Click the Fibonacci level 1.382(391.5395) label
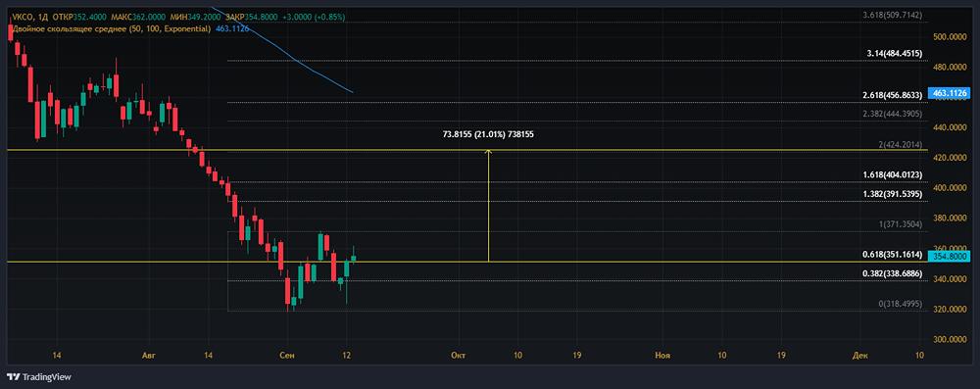The image size is (980, 389). click(x=892, y=194)
